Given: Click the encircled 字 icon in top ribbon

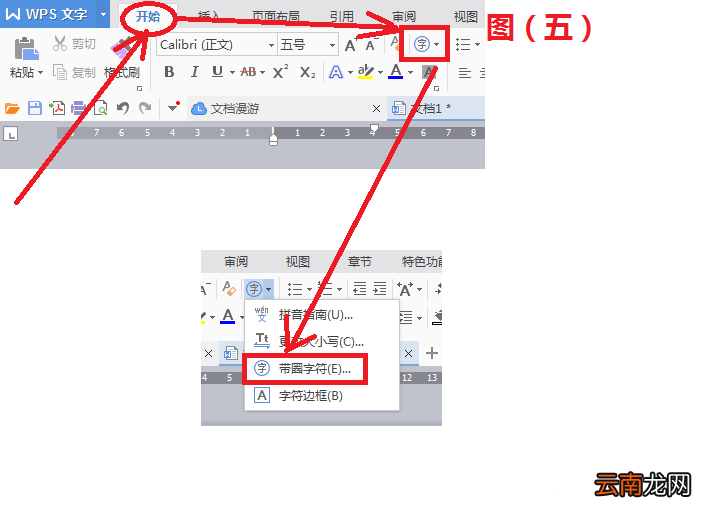Looking at the screenshot, I should tap(422, 45).
